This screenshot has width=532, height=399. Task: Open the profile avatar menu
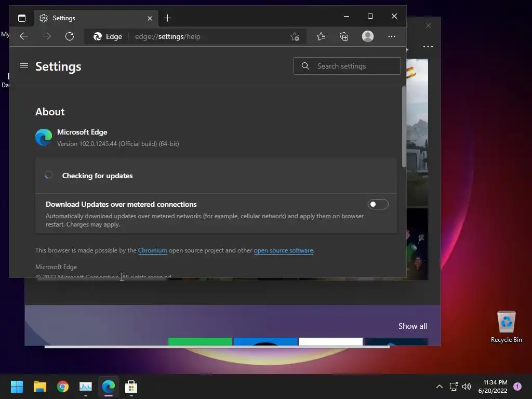(x=368, y=36)
